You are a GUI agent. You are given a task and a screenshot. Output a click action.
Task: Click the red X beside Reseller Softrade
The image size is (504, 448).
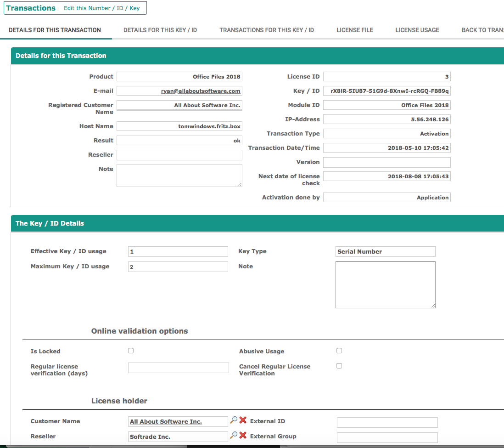[243, 436]
